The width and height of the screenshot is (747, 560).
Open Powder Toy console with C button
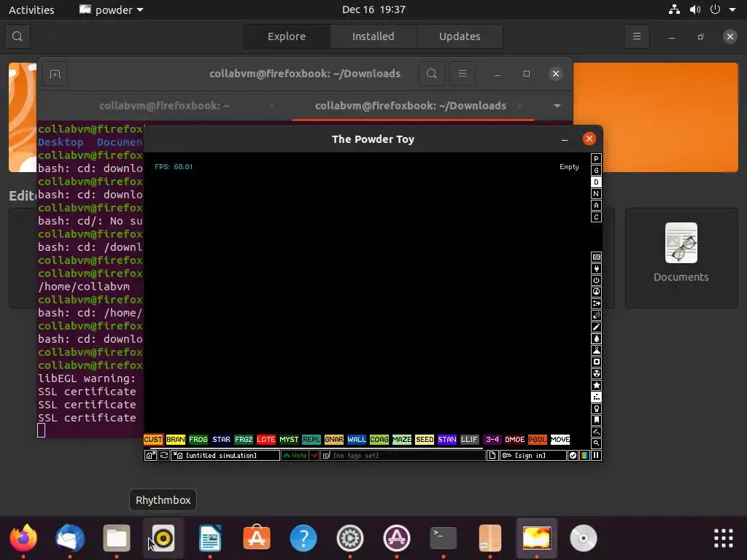coord(596,217)
